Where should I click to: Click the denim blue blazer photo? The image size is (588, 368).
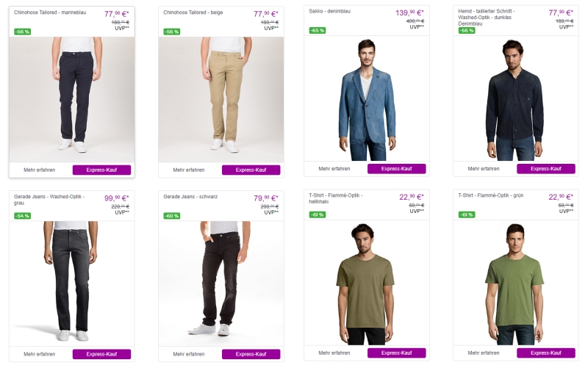click(367, 99)
